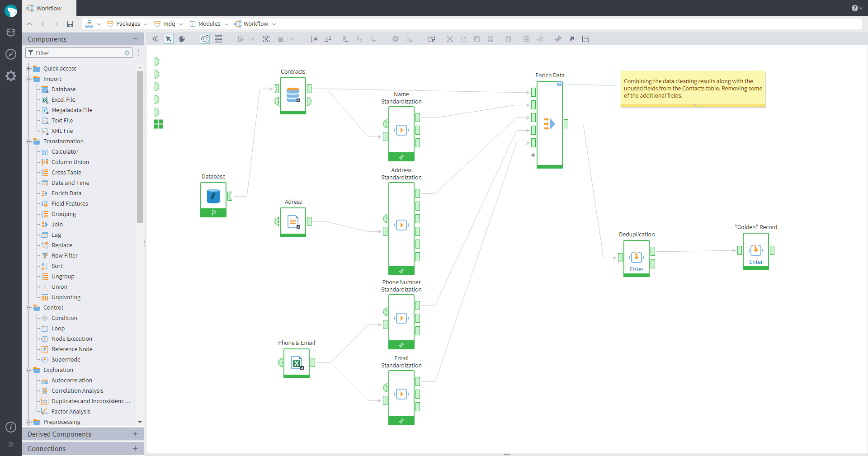
Task: Click the help question mark icon
Action: 854,8
